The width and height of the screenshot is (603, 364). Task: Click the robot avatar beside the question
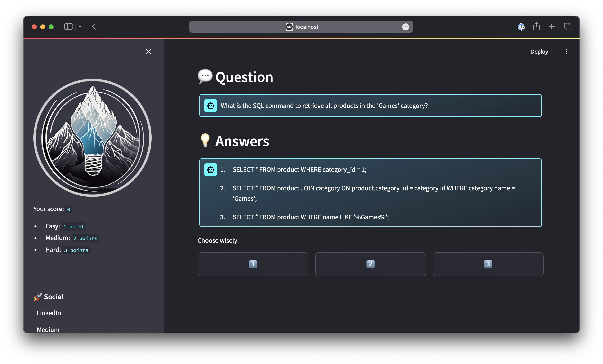point(210,106)
